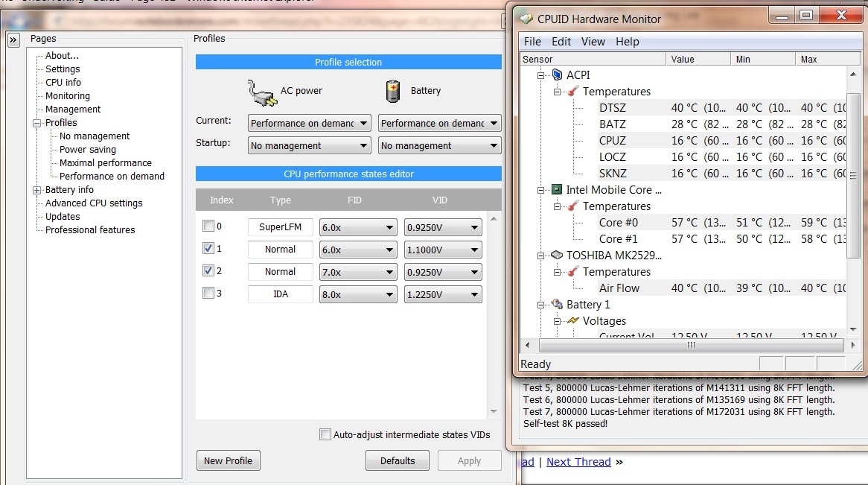Select Maximal performance profile
The width and height of the screenshot is (868, 485).
pos(106,163)
